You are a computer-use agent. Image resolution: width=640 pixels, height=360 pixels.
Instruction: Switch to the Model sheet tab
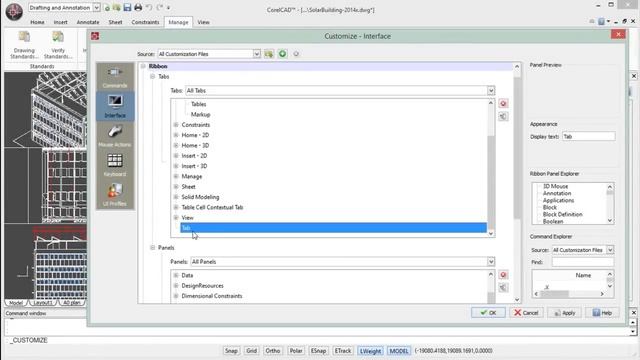(16, 303)
